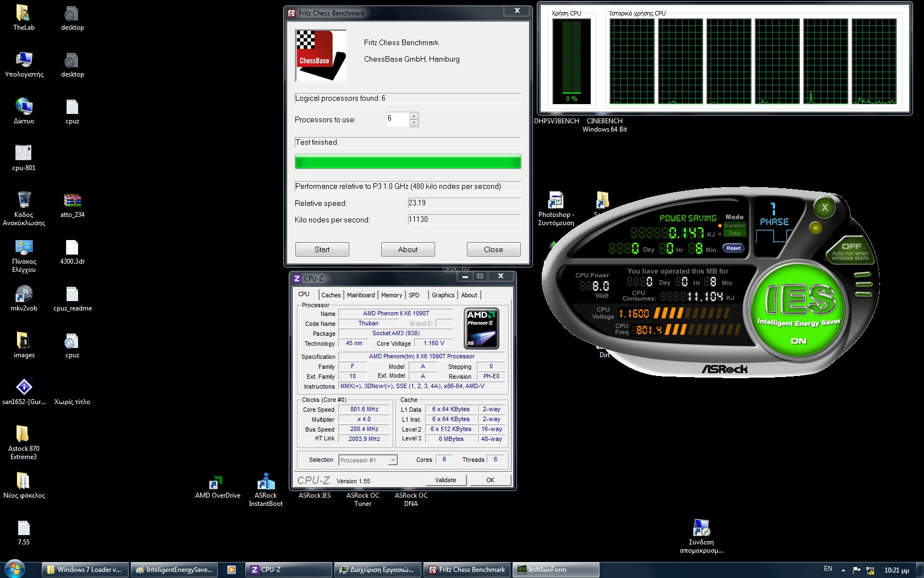Click the CPU Voltage orange bar meter
The height and width of the screenshot is (578, 924).
click(x=691, y=313)
